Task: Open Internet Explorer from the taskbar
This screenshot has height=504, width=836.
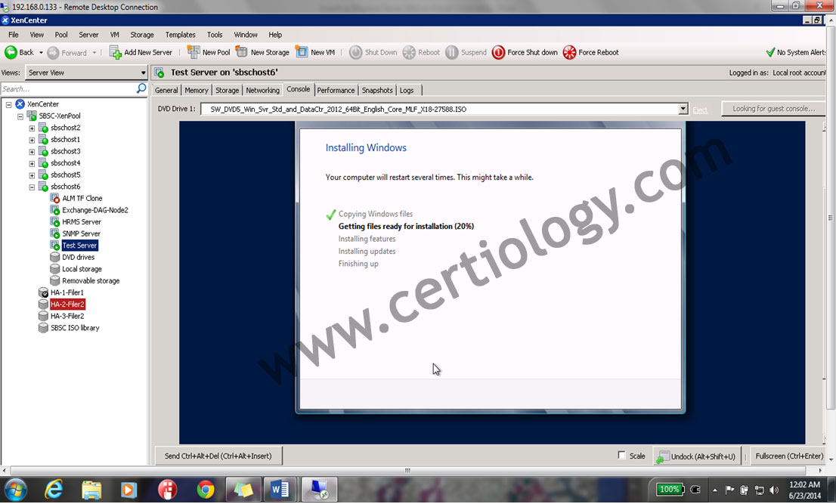Action: click(54, 489)
